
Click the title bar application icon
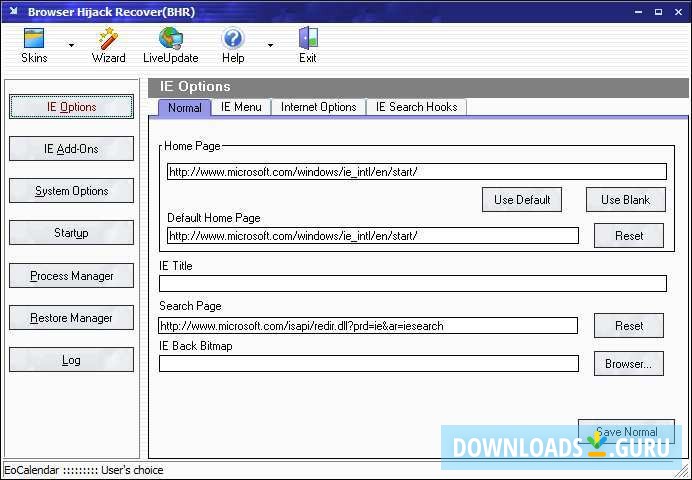click(x=14, y=11)
